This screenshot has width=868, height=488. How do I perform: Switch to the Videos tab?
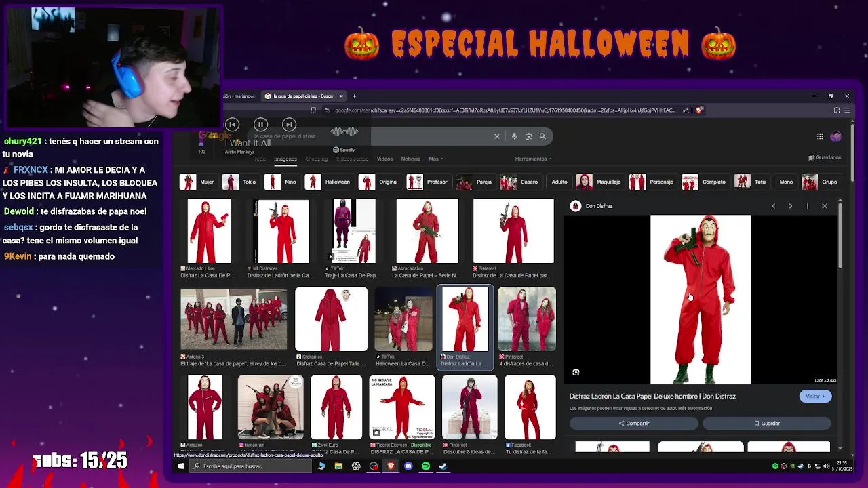point(384,159)
